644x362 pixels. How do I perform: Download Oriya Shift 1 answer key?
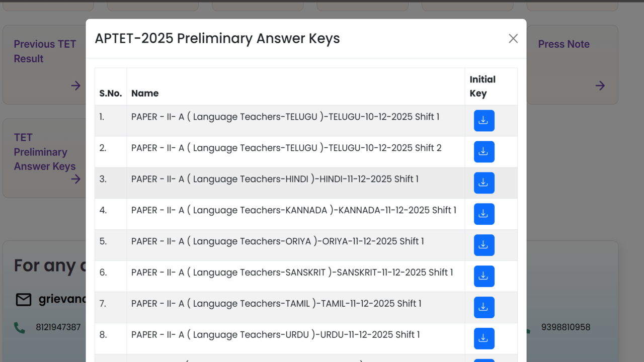click(x=484, y=245)
